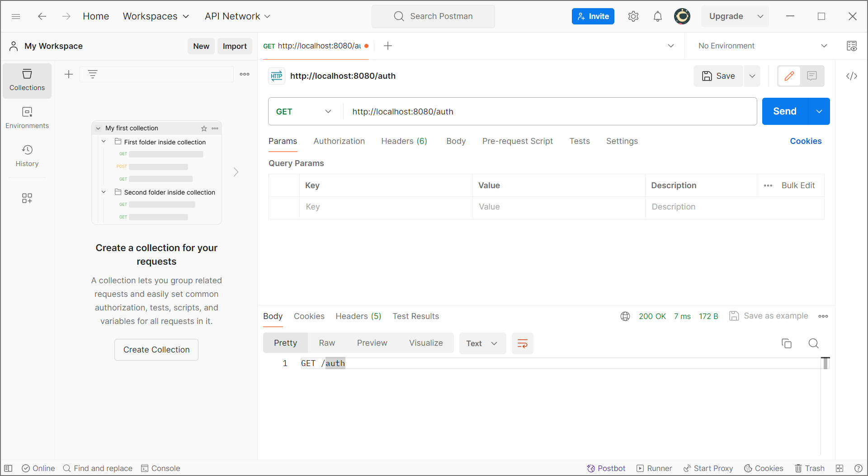
Task: Click the Key field in Query Params
Action: tap(386, 207)
